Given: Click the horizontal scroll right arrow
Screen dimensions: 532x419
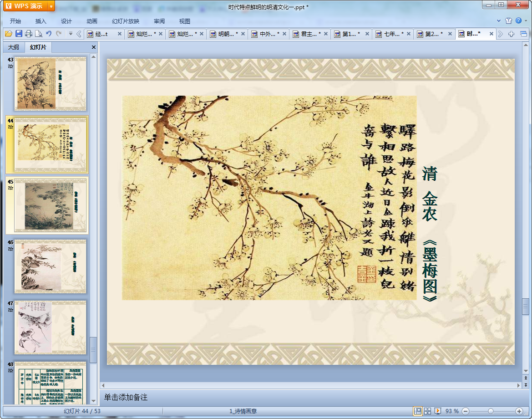Looking at the screenshot, I should [x=518, y=385].
